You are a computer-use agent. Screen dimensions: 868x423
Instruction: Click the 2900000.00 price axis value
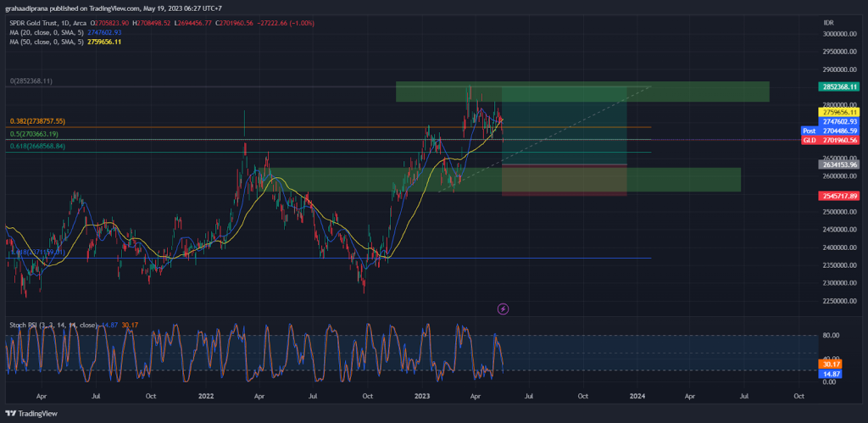pos(840,70)
